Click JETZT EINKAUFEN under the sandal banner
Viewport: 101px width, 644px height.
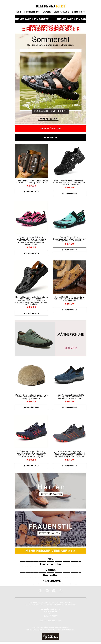(48, 119)
